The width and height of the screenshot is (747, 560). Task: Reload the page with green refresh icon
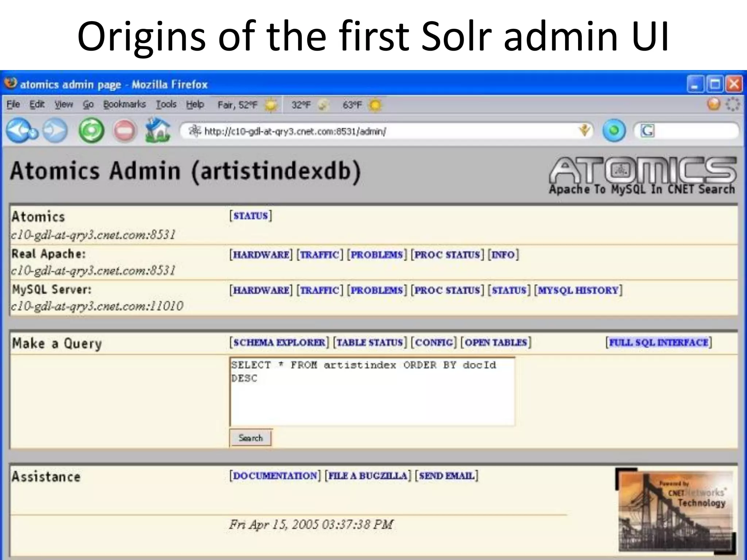[x=91, y=131]
